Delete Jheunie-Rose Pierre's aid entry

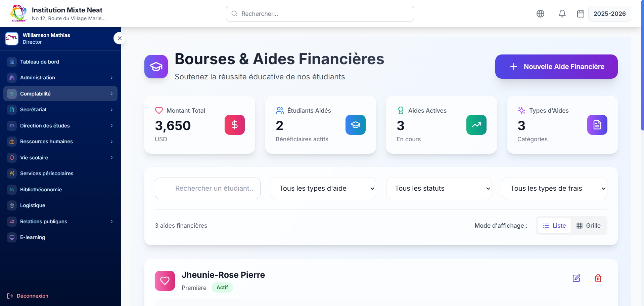click(598, 278)
